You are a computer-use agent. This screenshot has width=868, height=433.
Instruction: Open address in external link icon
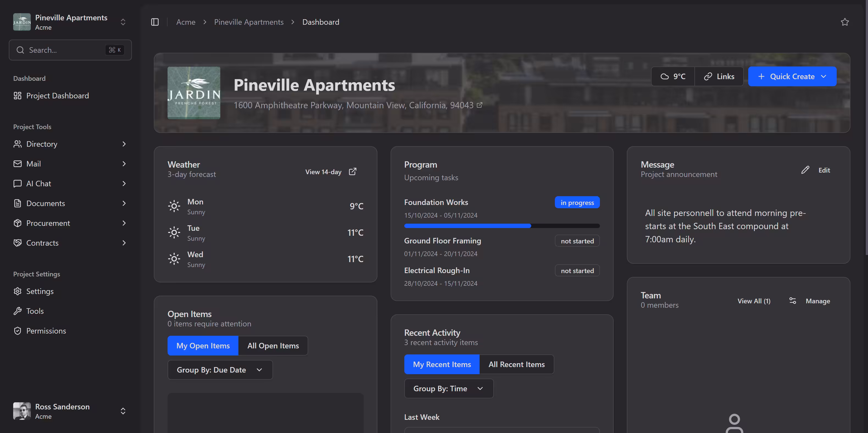coord(480,105)
